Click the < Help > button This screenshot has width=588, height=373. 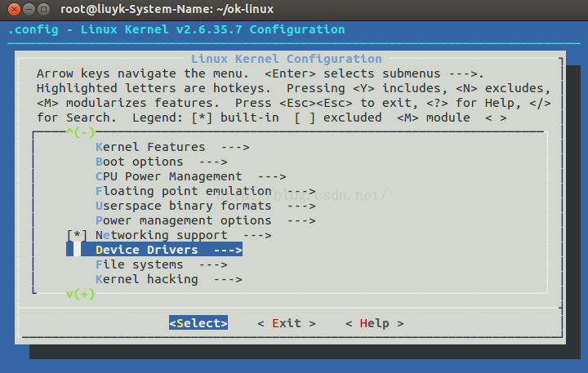click(375, 323)
